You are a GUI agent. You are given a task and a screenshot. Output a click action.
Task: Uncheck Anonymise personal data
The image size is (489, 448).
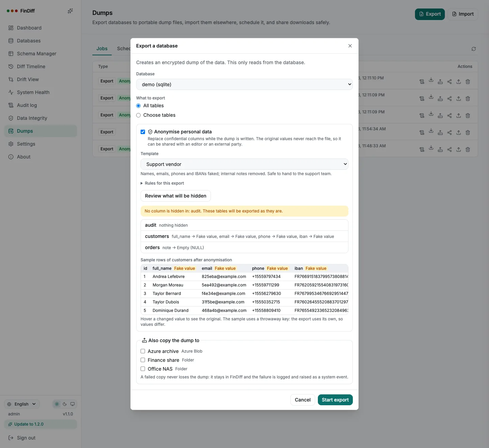[143, 132]
